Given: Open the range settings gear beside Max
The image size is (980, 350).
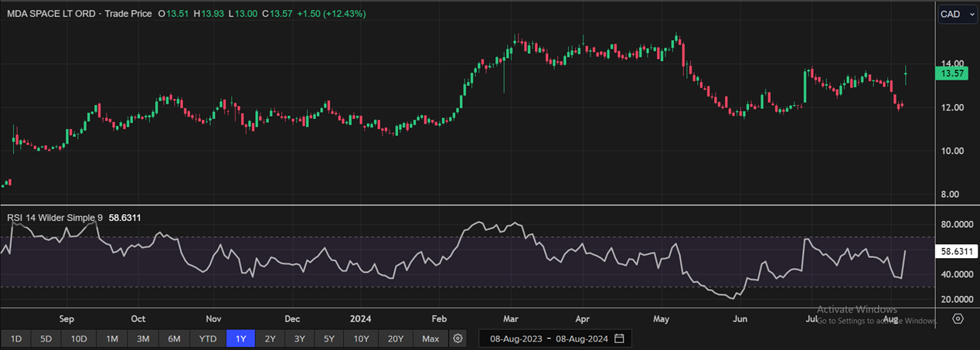Looking at the screenshot, I should pos(458,338).
